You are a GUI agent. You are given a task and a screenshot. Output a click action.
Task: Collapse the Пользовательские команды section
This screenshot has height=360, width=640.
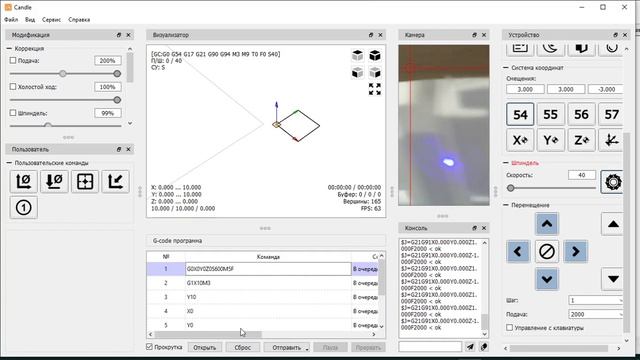point(9,163)
